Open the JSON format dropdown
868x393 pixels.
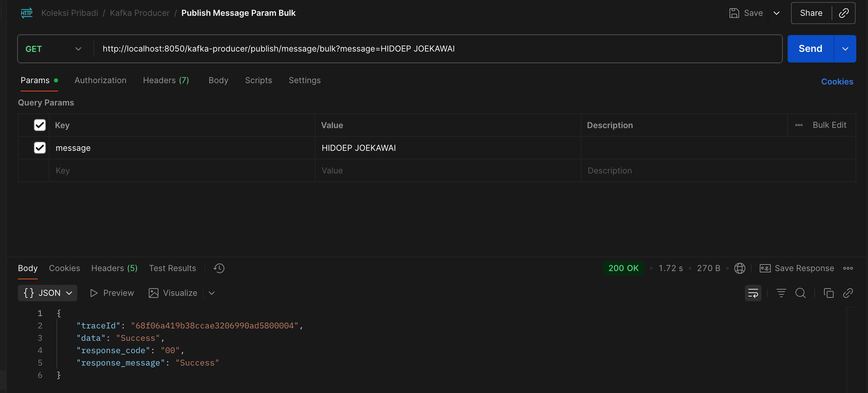pos(47,293)
